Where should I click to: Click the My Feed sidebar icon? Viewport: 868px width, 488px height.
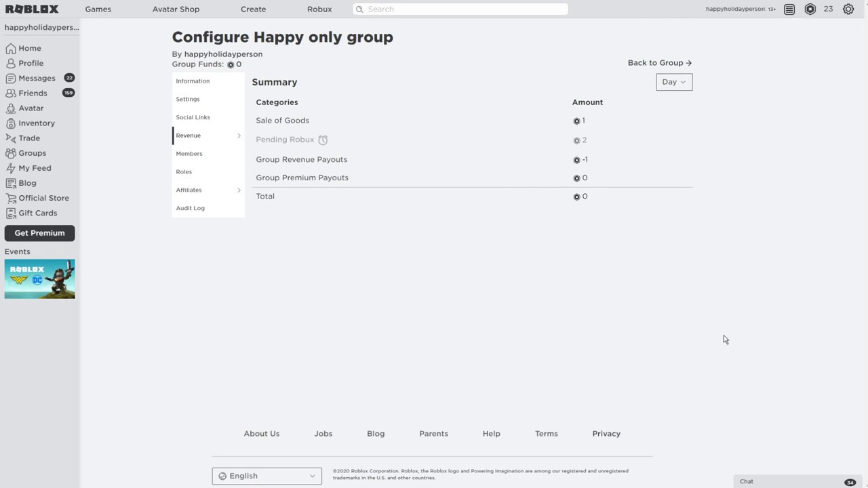coord(10,168)
